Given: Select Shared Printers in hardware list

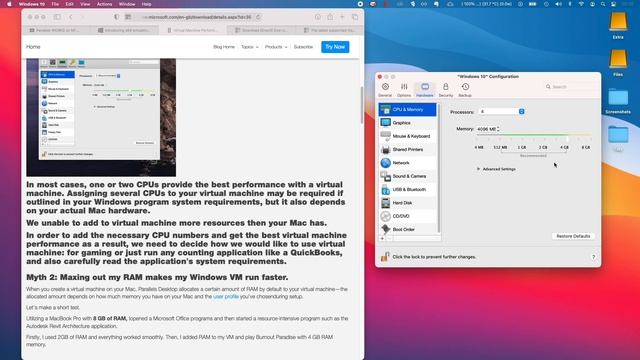Looking at the screenshot, I should coord(408,149).
